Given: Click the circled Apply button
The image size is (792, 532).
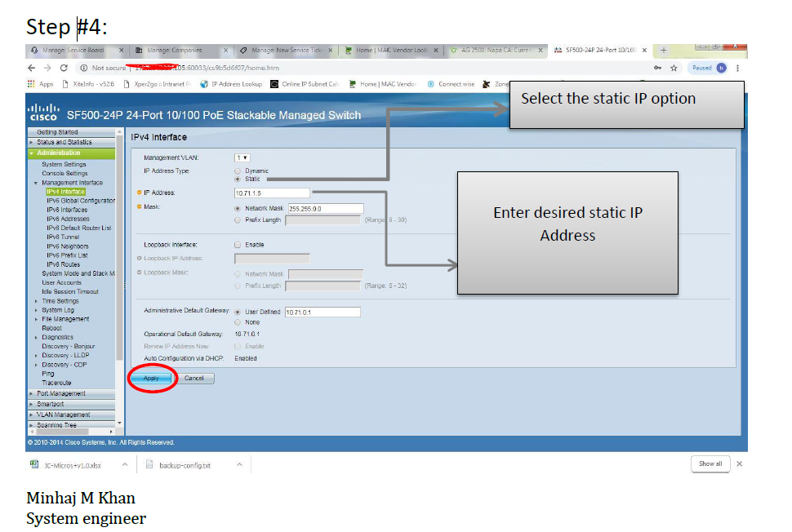Looking at the screenshot, I should [x=151, y=378].
